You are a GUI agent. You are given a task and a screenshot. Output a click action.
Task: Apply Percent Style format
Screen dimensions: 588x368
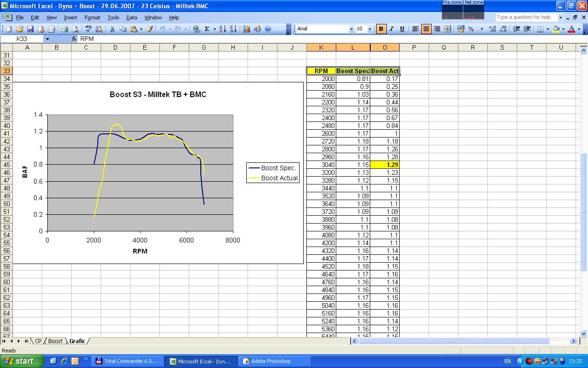(471, 29)
